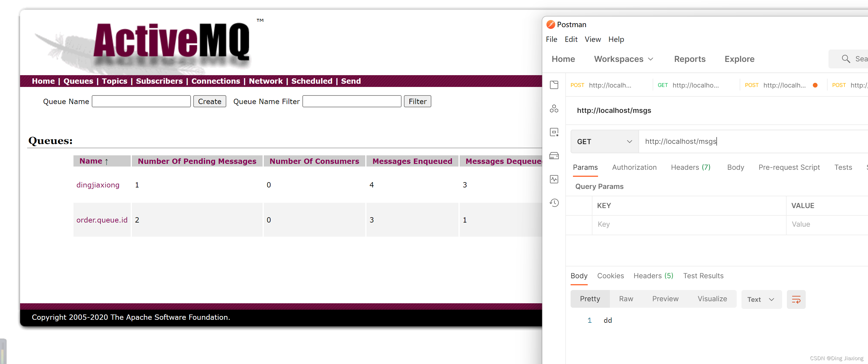Open Postman Reports

690,59
